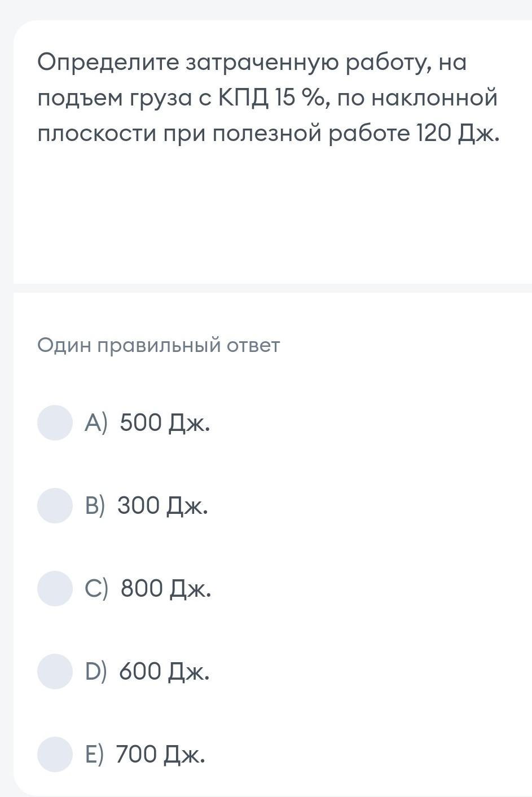Screen dimensions: 532x797
Task: Click the "700 Дж." answer text
Action: [x=161, y=754]
